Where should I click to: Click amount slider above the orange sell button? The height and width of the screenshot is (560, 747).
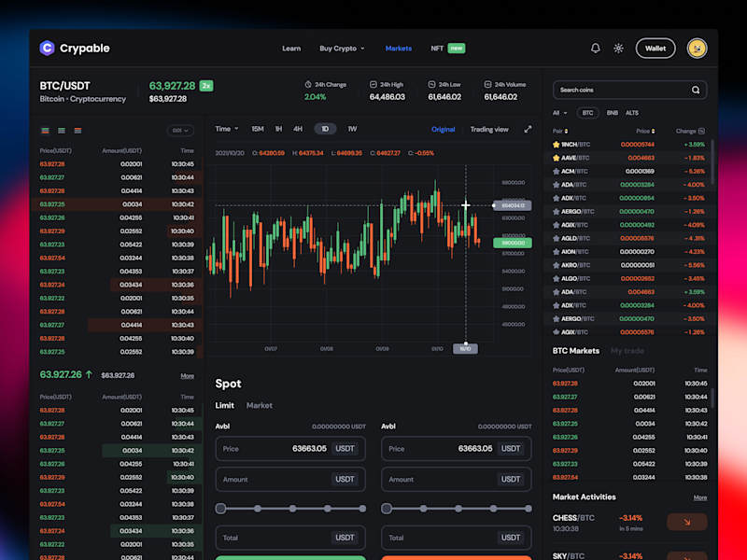point(457,509)
